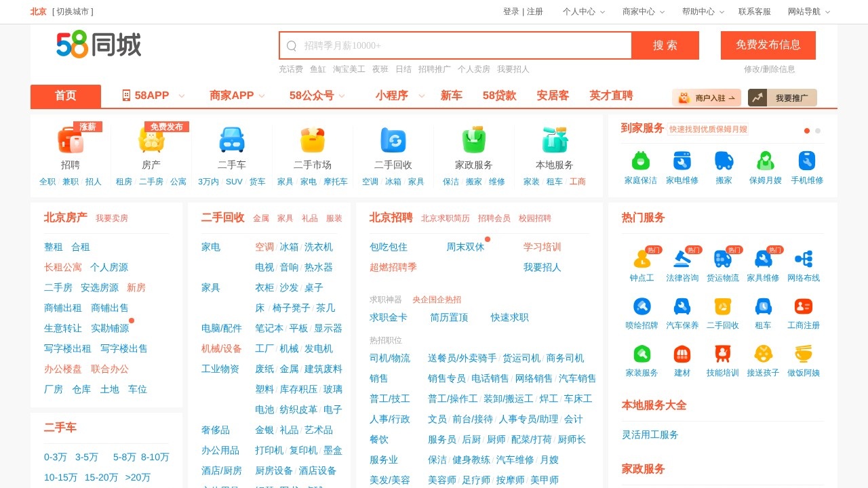Expand the 小程序 navigation dropdown

click(399, 96)
